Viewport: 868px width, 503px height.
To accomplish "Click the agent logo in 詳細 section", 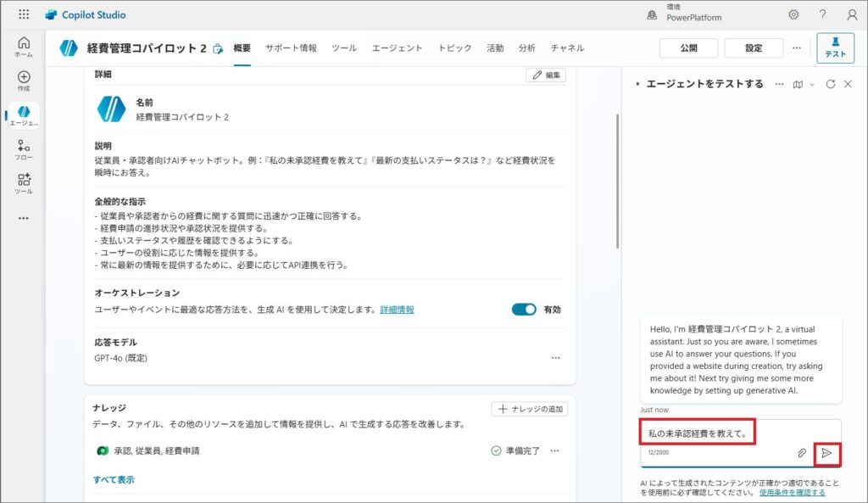I will [x=111, y=109].
